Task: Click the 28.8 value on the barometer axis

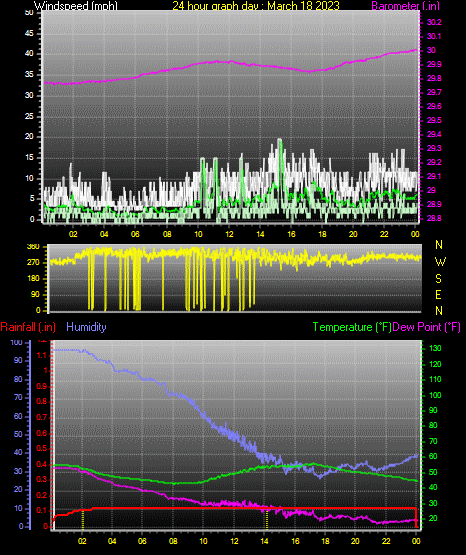Action: pyautogui.click(x=434, y=218)
